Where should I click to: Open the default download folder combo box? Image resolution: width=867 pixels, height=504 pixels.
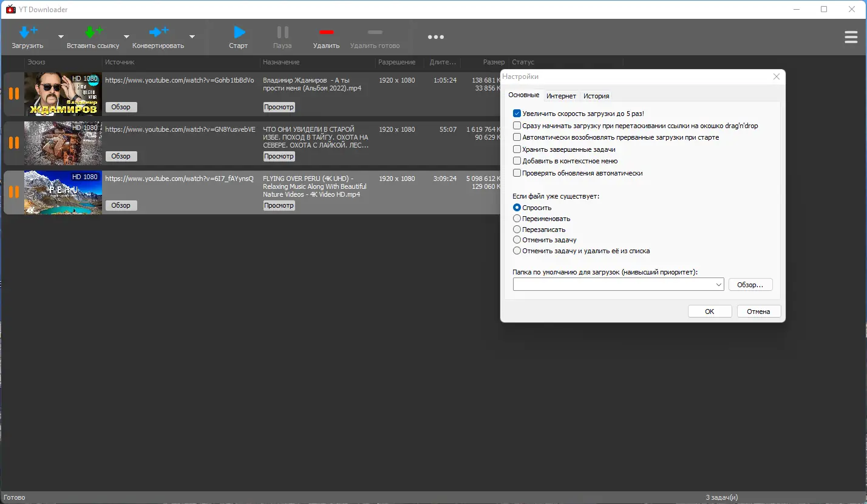618,284
